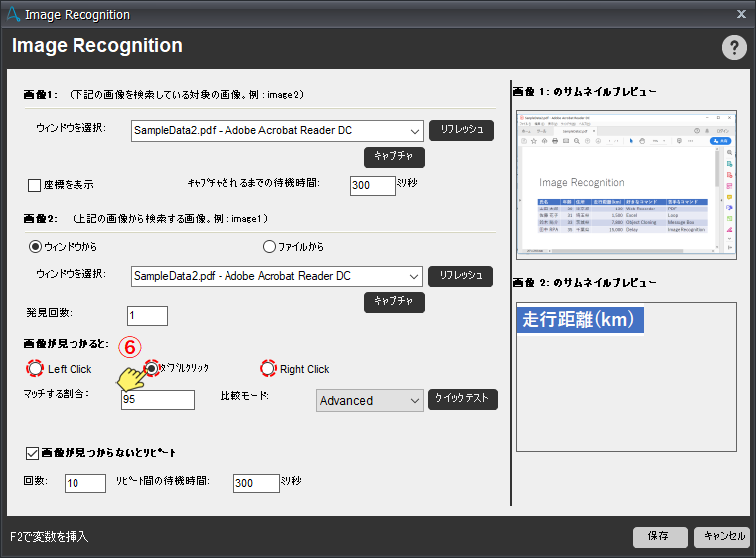Click リフレッシュ button for Image 1

click(461, 130)
